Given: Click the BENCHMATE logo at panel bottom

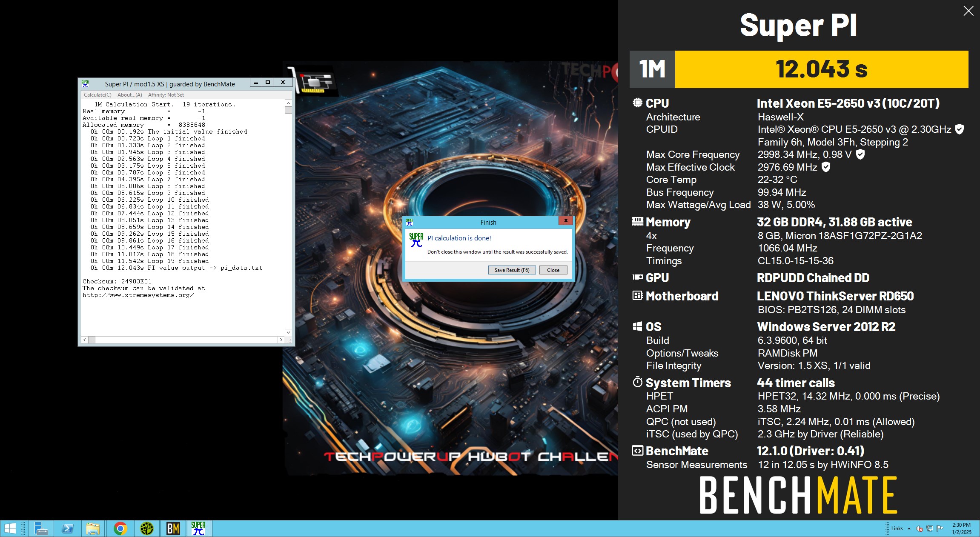Looking at the screenshot, I should (x=799, y=495).
